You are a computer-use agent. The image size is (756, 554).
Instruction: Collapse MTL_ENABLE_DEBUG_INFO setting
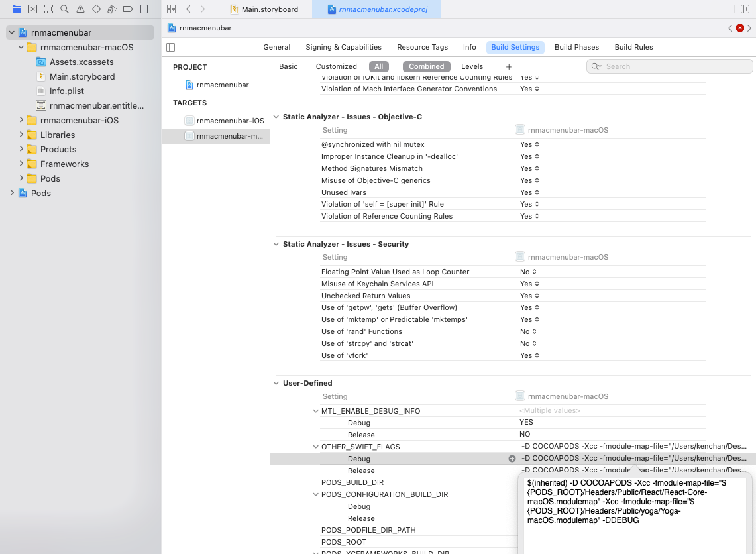tap(316, 411)
